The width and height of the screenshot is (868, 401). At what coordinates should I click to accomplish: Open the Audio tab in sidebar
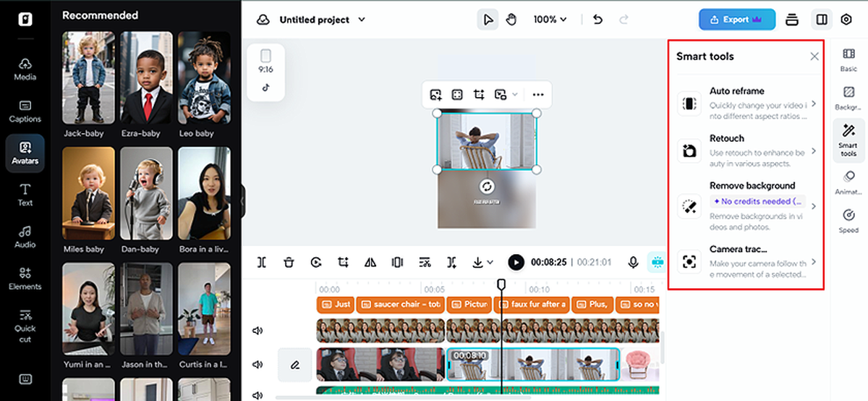pos(25,237)
